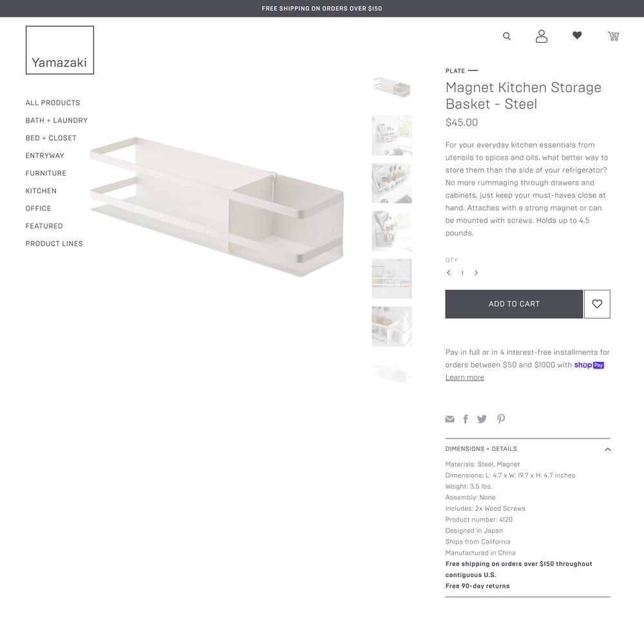Image resolution: width=644 pixels, height=644 pixels.
Task: Add the basket to cart
Action: click(x=514, y=304)
